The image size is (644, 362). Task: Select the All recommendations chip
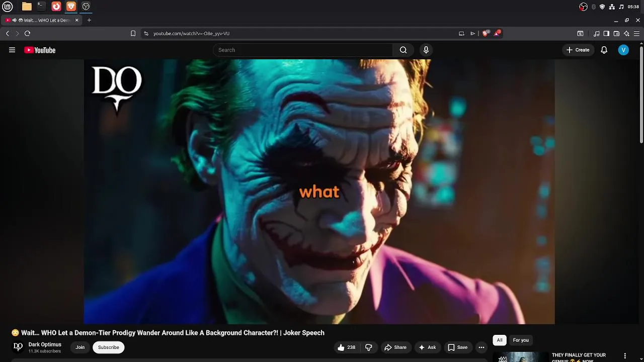pos(500,340)
